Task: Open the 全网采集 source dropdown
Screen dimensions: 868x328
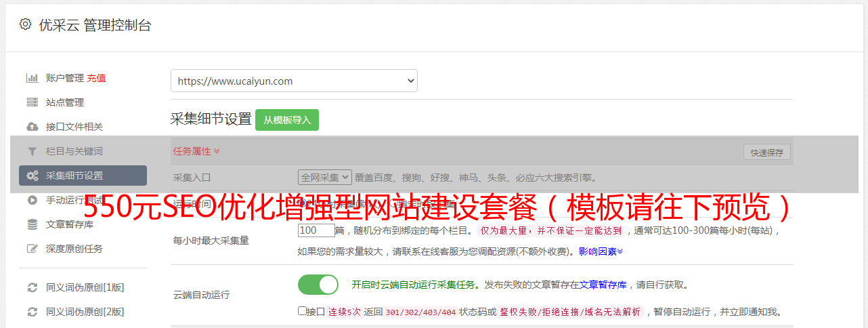Action: coord(325,178)
